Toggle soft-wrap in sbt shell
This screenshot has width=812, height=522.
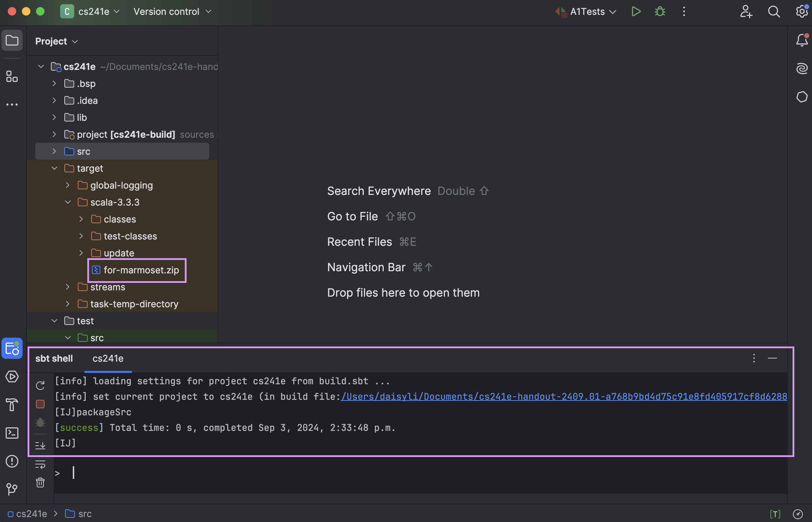[40, 464]
